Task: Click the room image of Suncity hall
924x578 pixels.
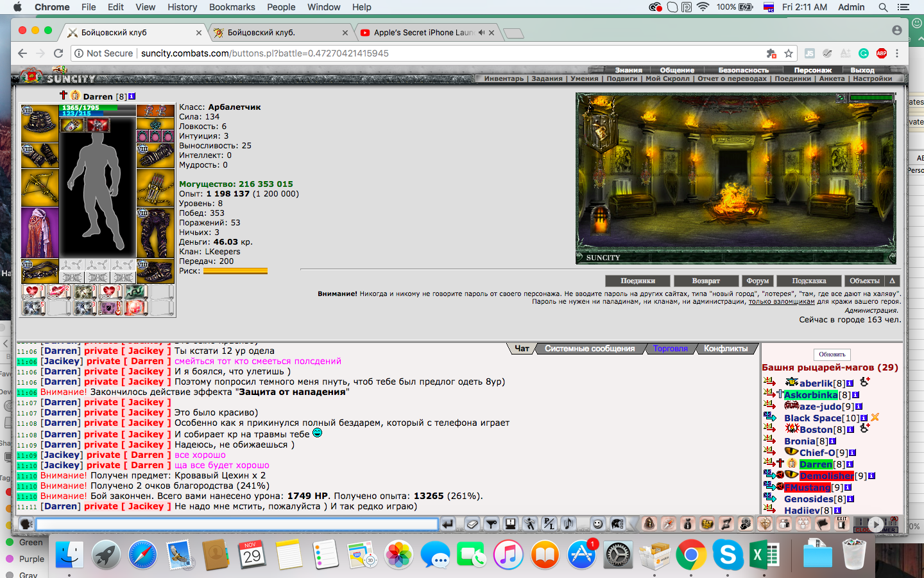Action: pos(736,179)
